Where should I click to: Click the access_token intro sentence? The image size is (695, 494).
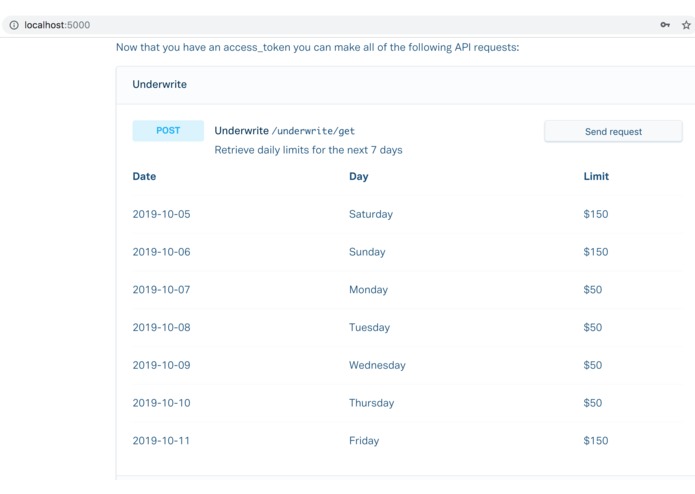(317, 47)
